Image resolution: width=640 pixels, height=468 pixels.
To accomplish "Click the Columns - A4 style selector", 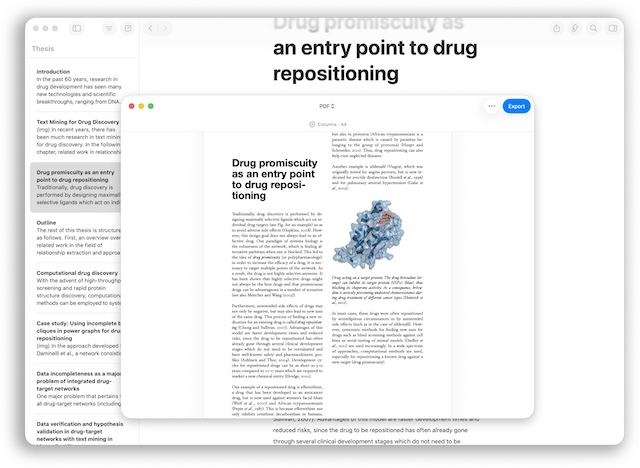I will (x=326, y=124).
